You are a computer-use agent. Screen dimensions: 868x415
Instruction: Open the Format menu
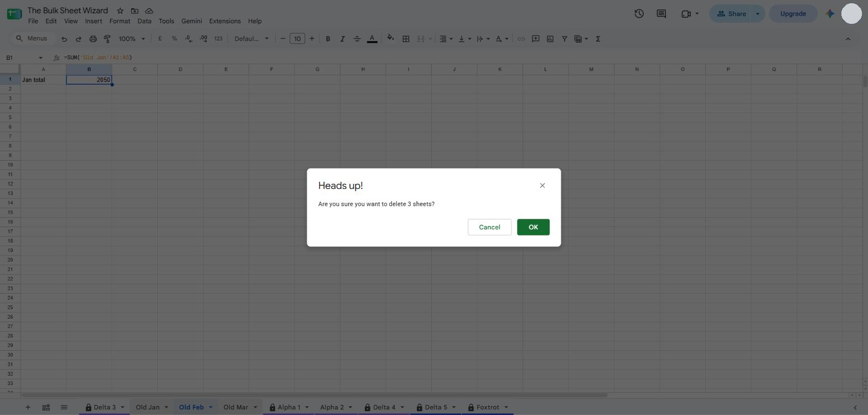[x=120, y=21]
